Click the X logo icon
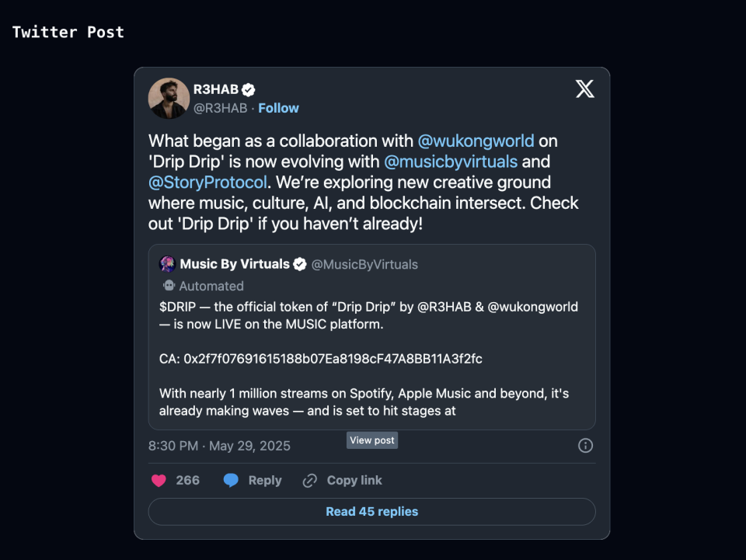The height and width of the screenshot is (560, 746). click(x=585, y=89)
